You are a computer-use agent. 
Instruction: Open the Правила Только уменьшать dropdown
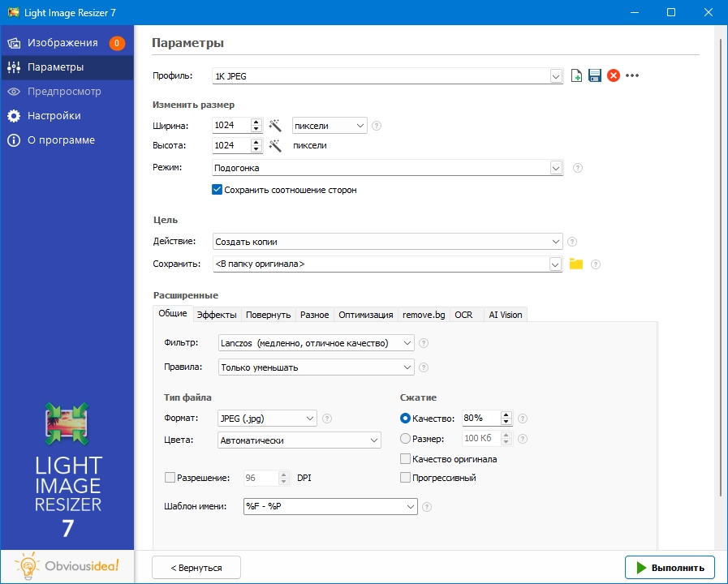(x=317, y=367)
